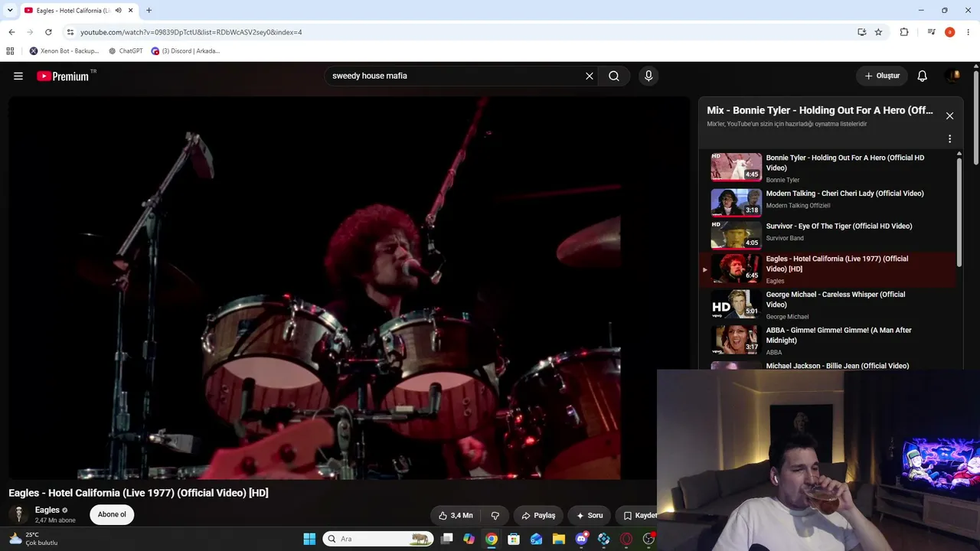Open the ChatGPT bookmark
Image resolution: width=980 pixels, height=551 pixels.
pos(126,51)
